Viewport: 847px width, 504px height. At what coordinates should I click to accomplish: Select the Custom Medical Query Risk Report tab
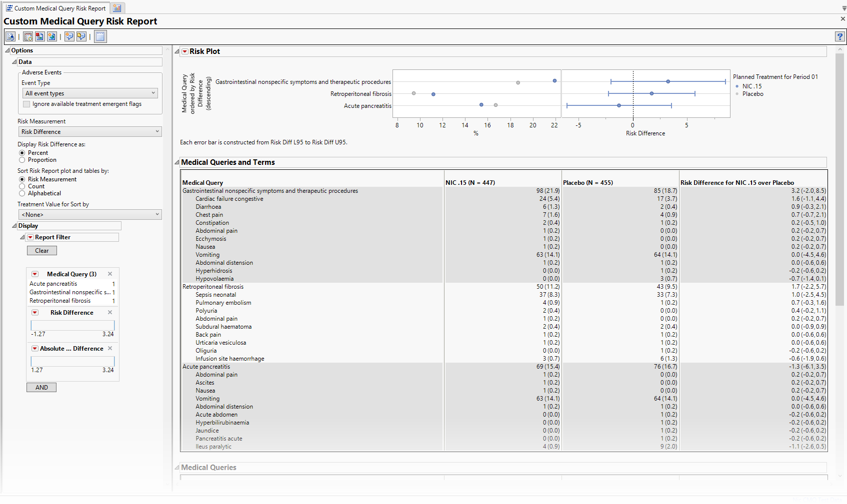(55, 8)
